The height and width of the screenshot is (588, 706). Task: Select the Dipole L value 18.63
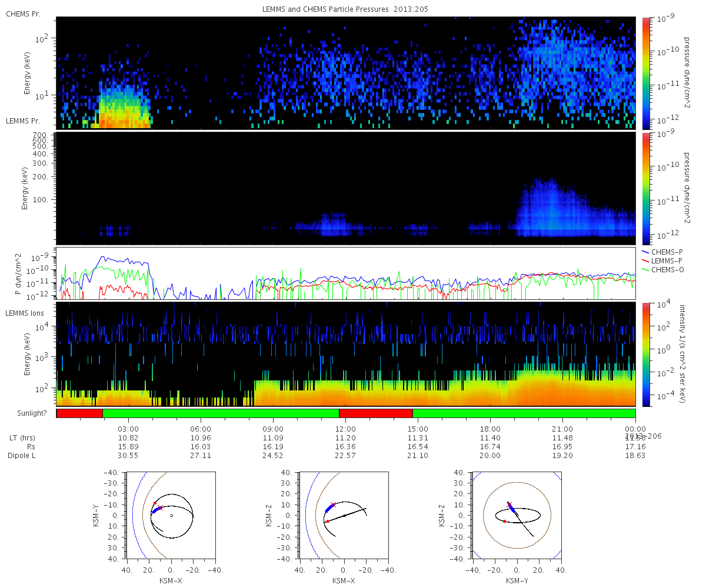point(635,456)
